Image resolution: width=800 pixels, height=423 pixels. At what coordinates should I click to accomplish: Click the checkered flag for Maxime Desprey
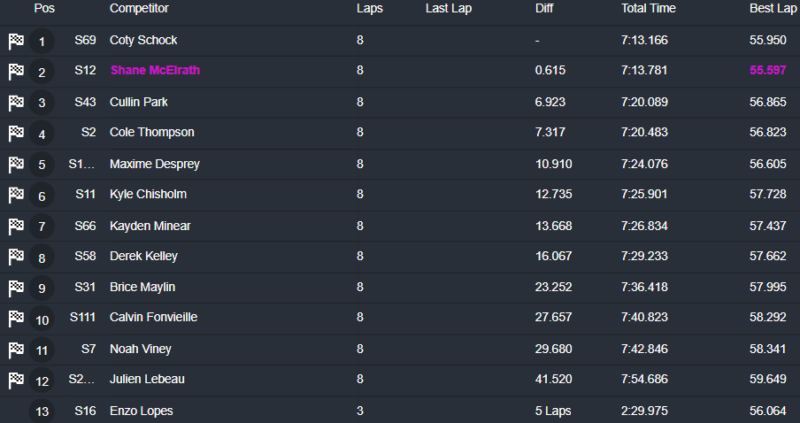16,164
